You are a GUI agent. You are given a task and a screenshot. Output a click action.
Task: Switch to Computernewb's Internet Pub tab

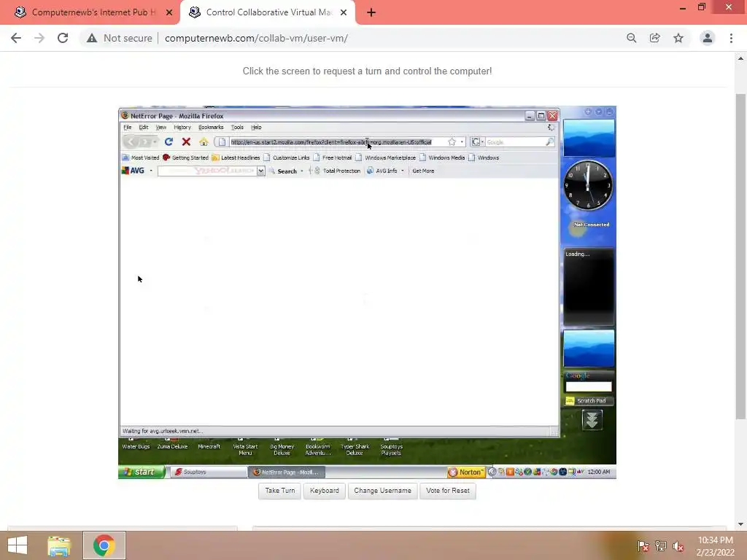coord(90,12)
